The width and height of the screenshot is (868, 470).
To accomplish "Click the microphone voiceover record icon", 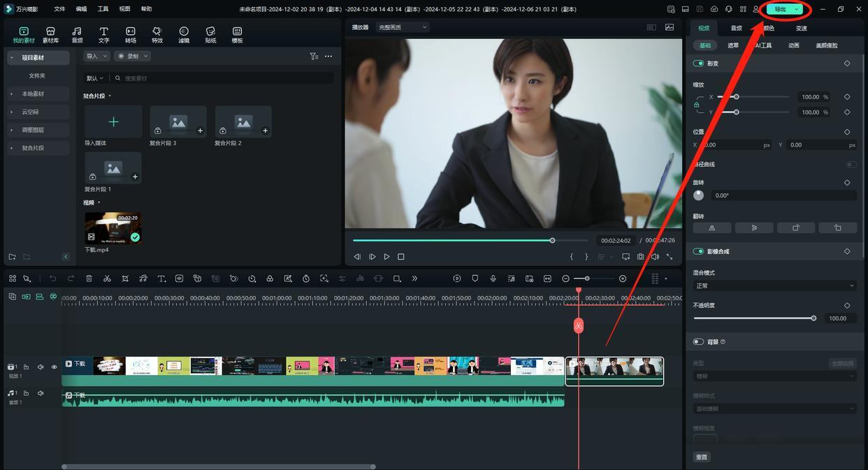I will pyautogui.click(x=493, y=279).
